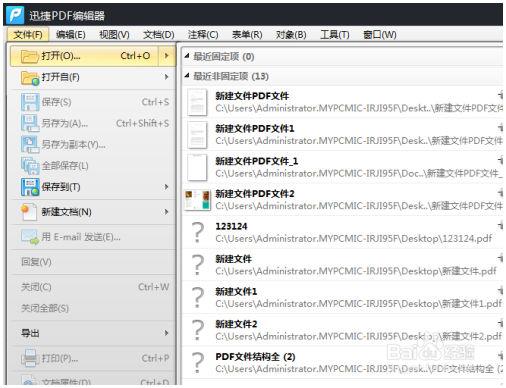Open recent file titled PDF文件结构全 (2)
This screenshot has height=388, width=506.
[255, 357]
